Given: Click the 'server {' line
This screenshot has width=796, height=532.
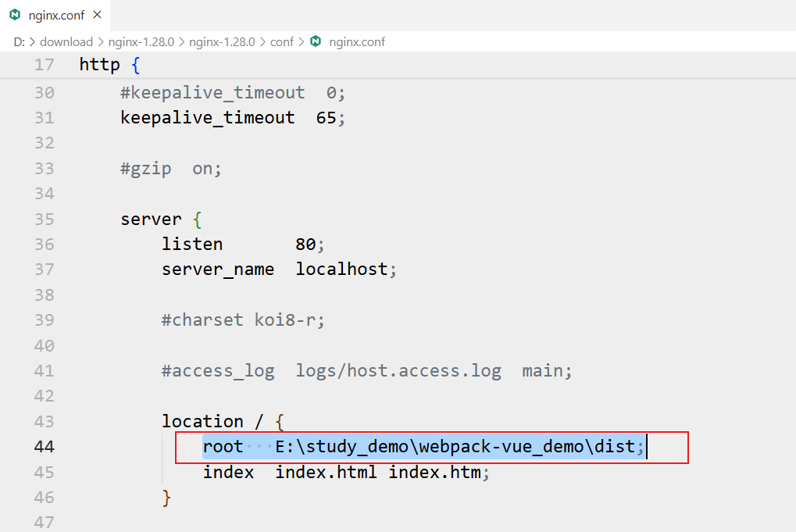Looking at the screenshot, I should tap(161, 220).
